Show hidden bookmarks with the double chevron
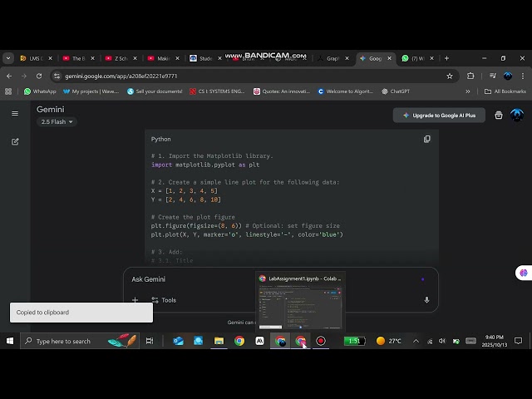532x399 pixels. pyautogui.click(x=467, y=91)
